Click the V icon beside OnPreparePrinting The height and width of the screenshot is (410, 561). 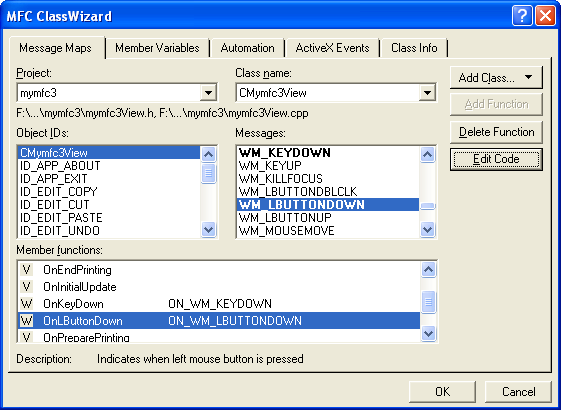(x=26, y=337)
